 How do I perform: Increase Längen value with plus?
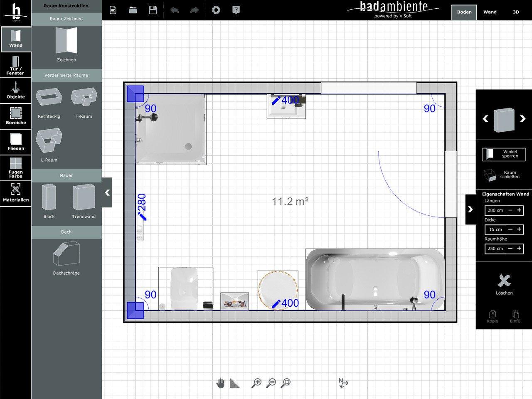tap(519, 210)
